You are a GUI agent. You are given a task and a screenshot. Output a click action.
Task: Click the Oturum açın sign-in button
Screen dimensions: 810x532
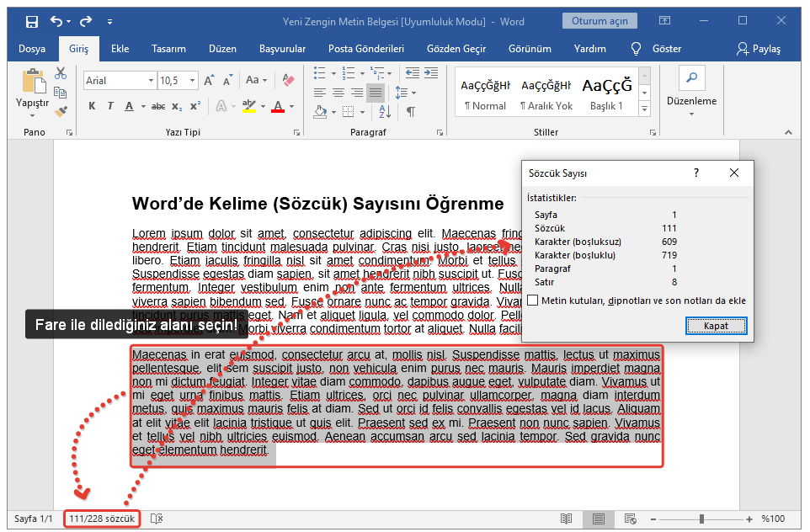[x=600, y=21]
